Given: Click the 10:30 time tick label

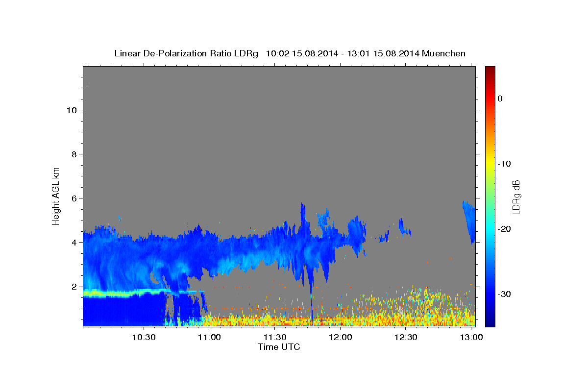Looking at the screenshot, I should [x=144, y=338].
